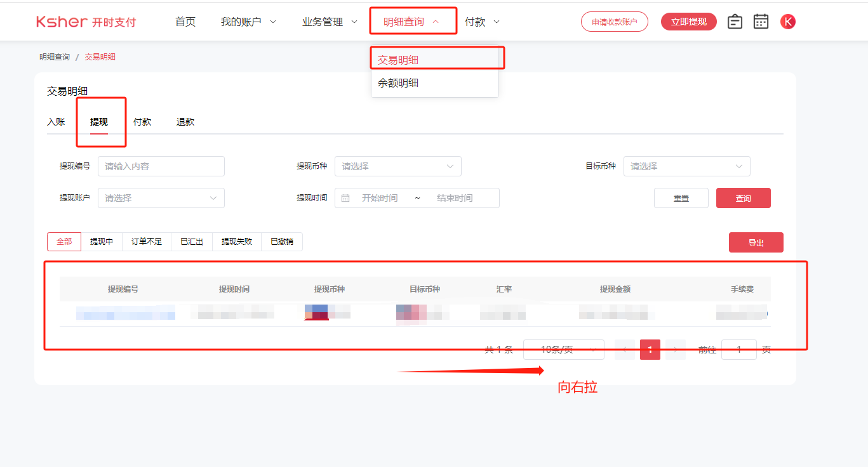
Task: Open the clipboard/notes icon in the header
Action: pyautogui.click(x=734, y=21)
